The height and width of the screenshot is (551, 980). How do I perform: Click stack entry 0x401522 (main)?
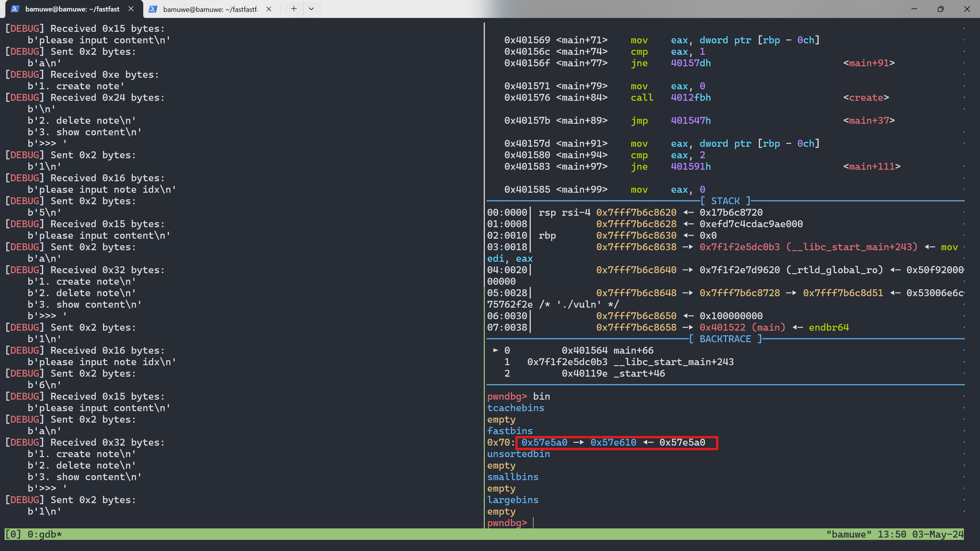coord(742,327)
